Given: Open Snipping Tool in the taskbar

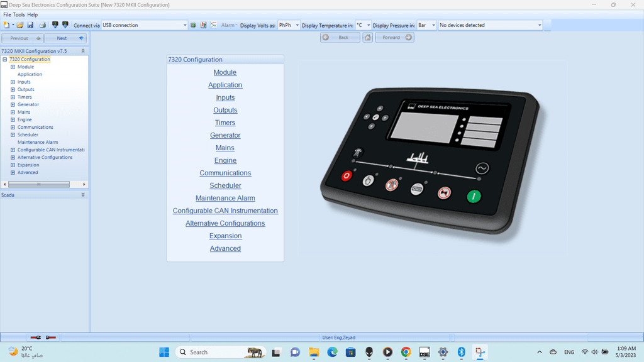Looking at the screenshot, I should pos(480,352).
